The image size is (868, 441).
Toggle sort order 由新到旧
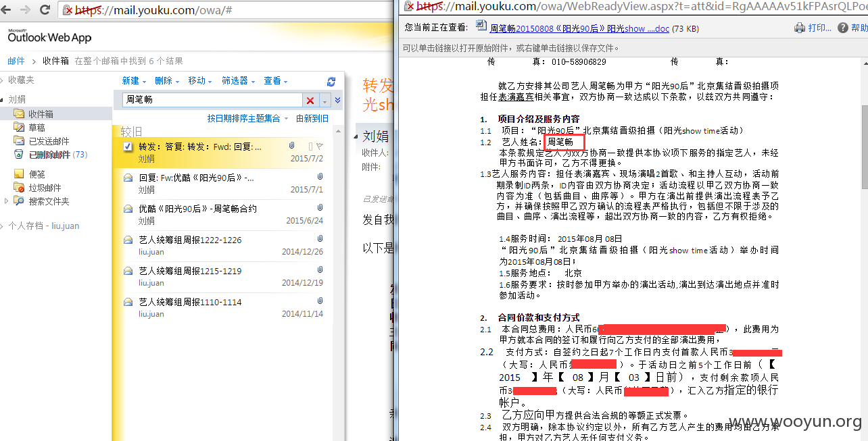[x=312, y=118]
